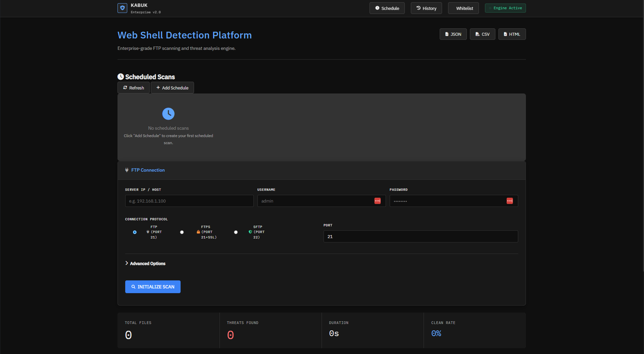Image resolution: width=644 pixels, height=354 pixels.
Task: Export results as JSON
Action: [x=453, y=34]
